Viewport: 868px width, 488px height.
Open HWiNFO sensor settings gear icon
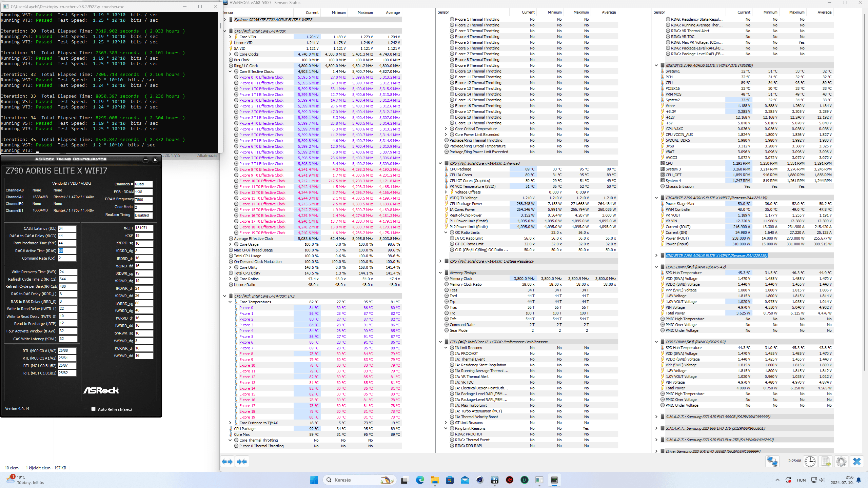[841, 461]
